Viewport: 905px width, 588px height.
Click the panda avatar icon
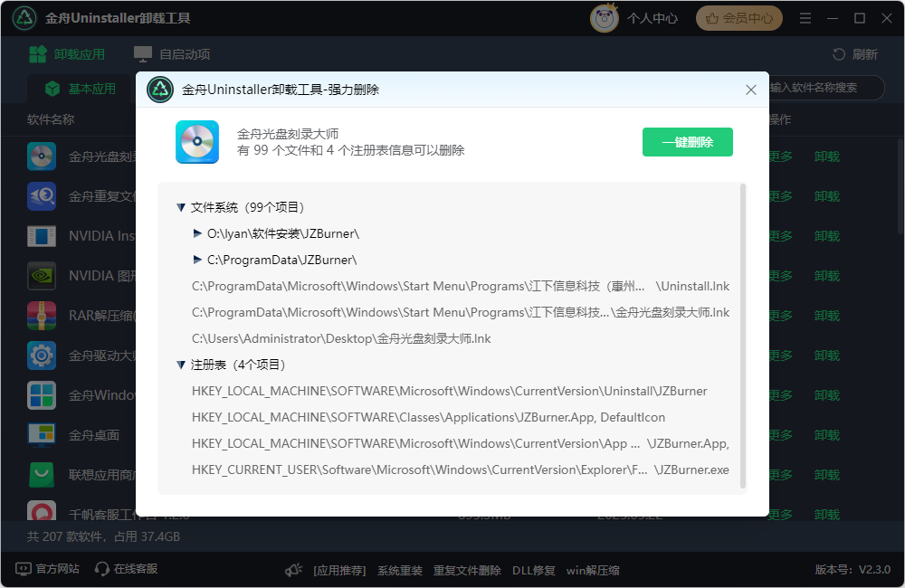[605, 18]
